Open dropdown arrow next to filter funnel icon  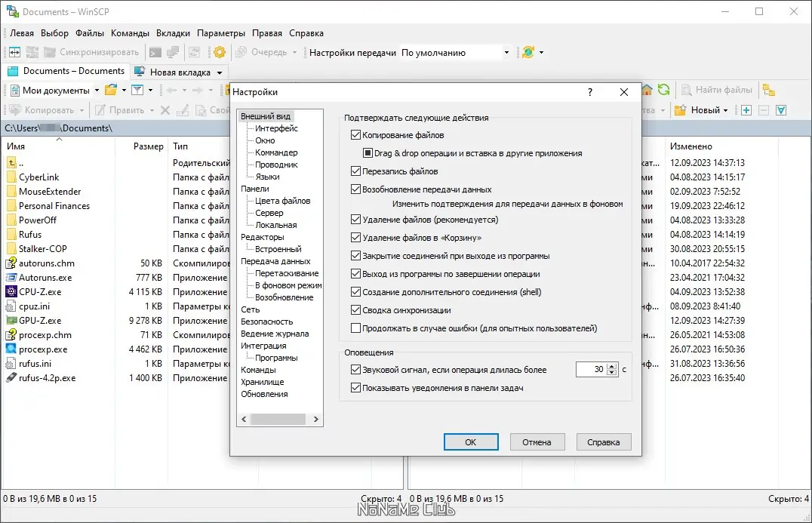click(x=150, y=90)
